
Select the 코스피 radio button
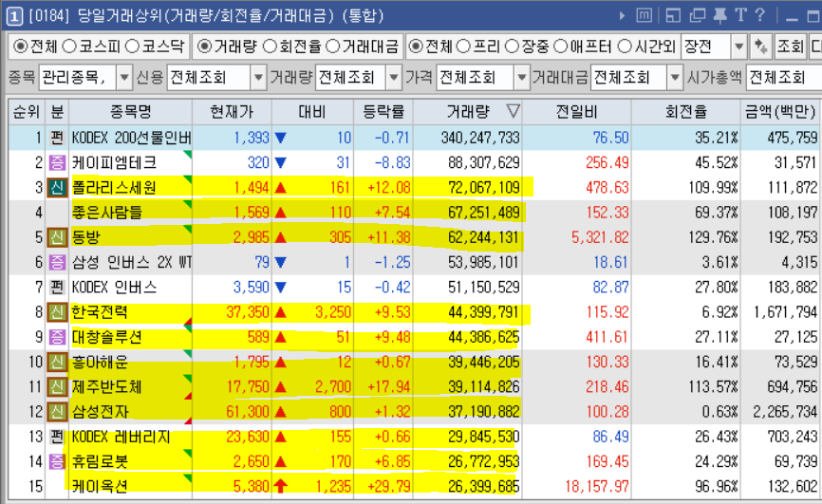[69, 47]
